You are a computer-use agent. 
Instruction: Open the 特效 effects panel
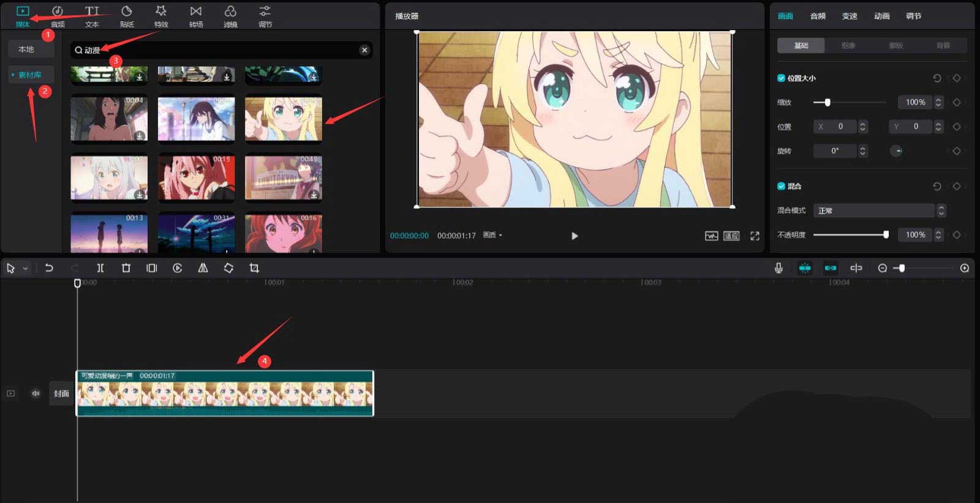(161, 17)
